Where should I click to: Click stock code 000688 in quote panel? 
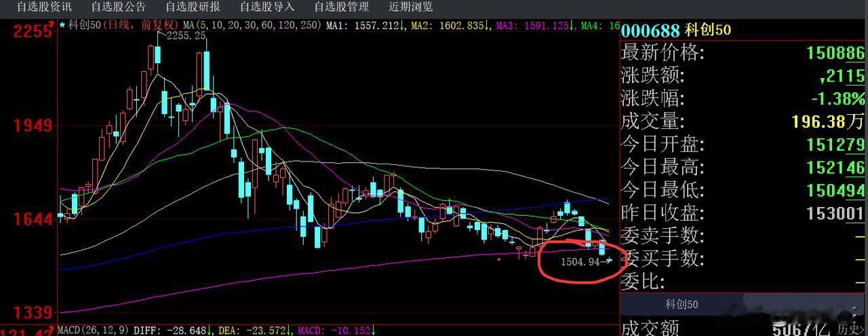click(x=650, y=31)
